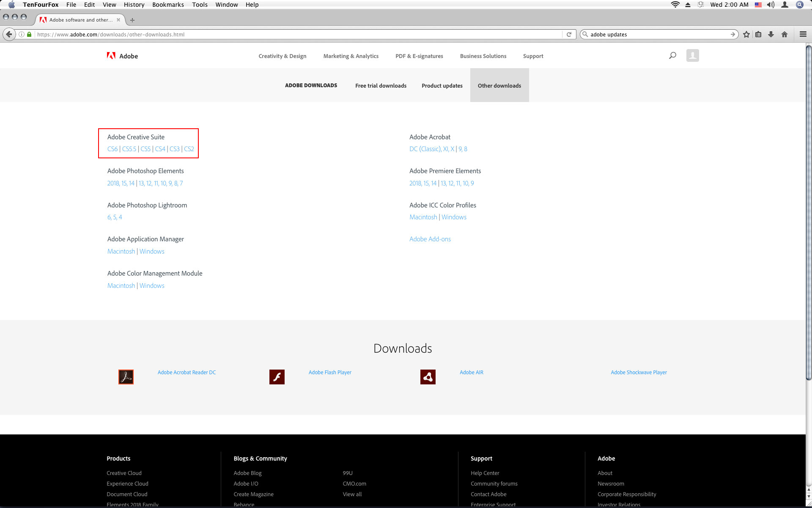This screenshot has height=508, width=812.
Task: Click the browser URL input field
Action: coord(296,34)
